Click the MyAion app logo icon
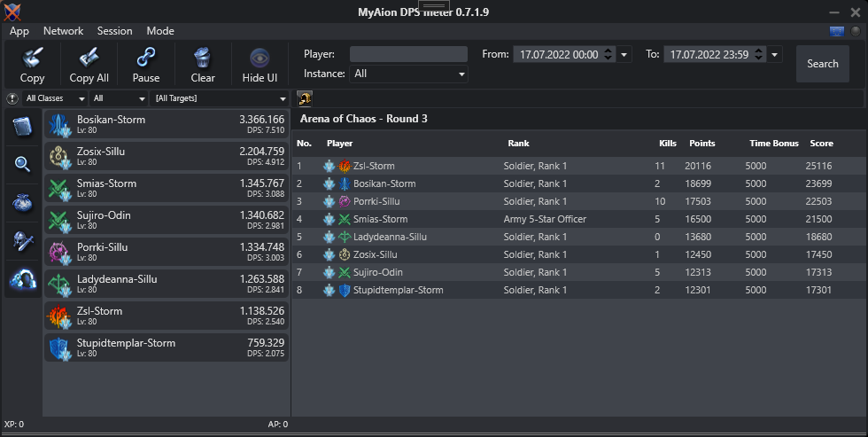This screenshot has height=437, width=868. [12, 11]
